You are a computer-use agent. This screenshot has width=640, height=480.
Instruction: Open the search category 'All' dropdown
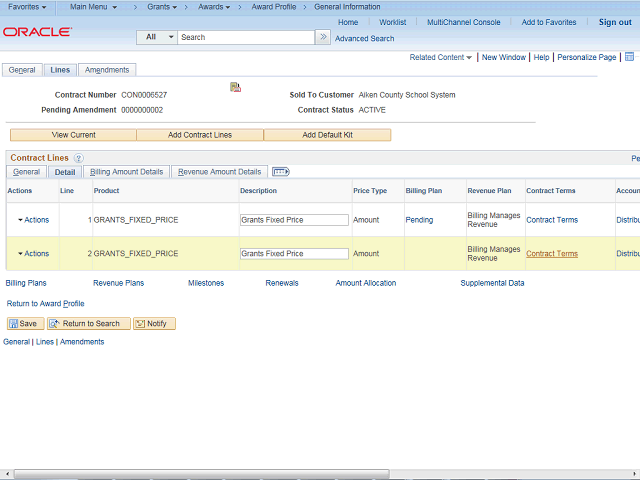coord(156,37)
